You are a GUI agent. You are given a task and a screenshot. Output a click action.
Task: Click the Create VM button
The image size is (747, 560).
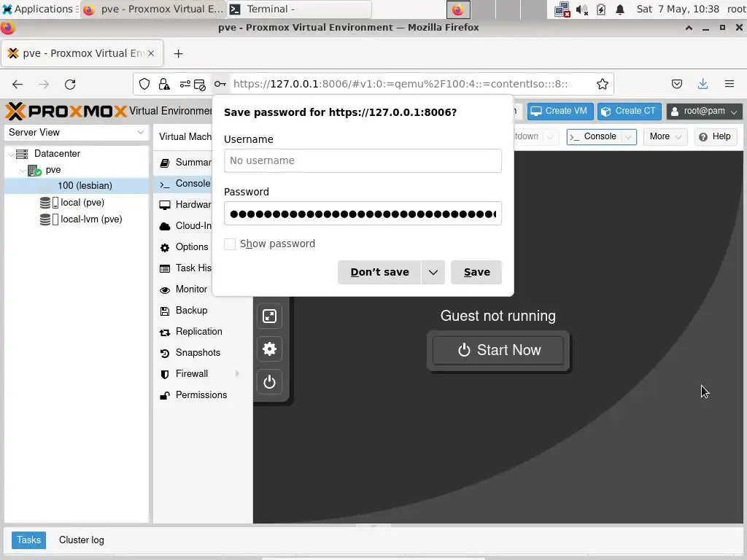point(560,112)
